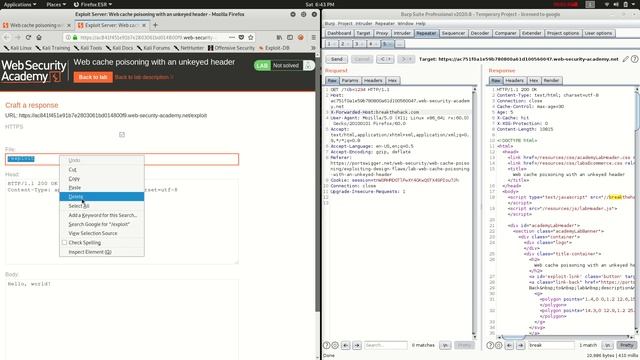Open a new Firefox tab
Viewport: 640px width, 360px height.
click(x=155, y=25)
